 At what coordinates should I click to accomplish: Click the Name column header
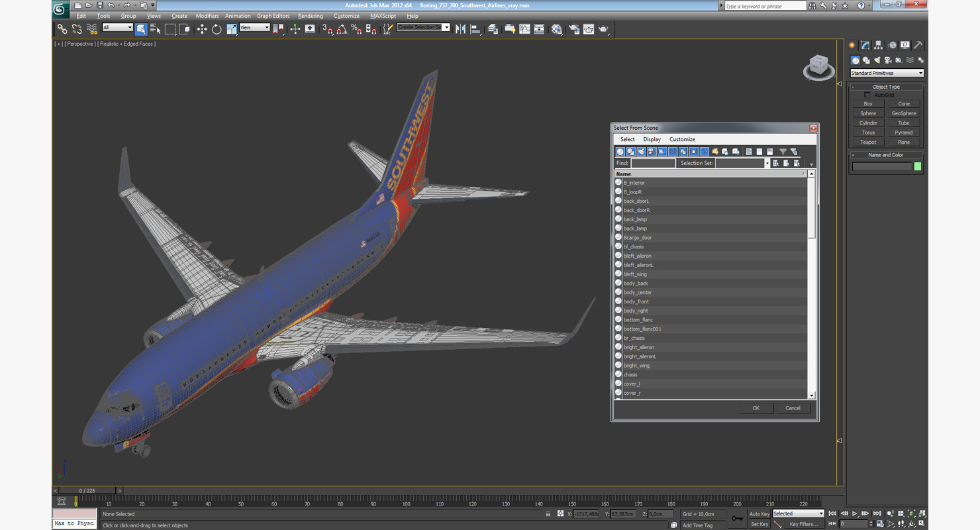point(710,174)
